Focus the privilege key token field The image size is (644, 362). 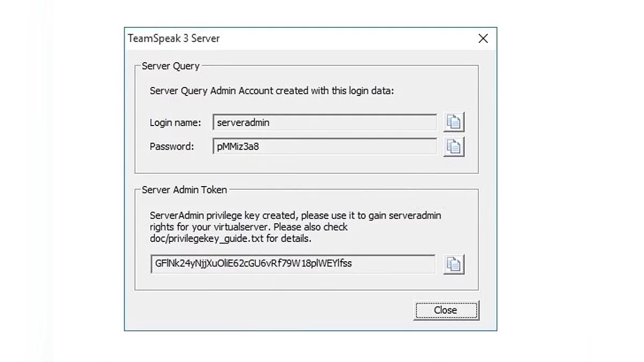coord(293,264)
